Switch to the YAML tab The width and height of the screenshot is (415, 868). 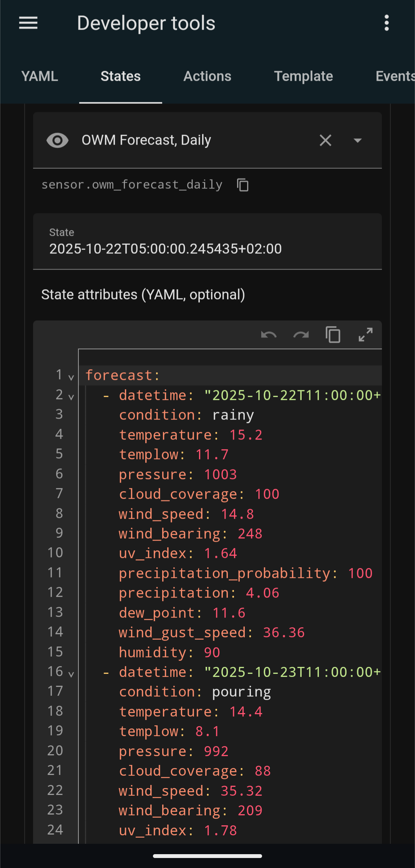pos(40,76)
